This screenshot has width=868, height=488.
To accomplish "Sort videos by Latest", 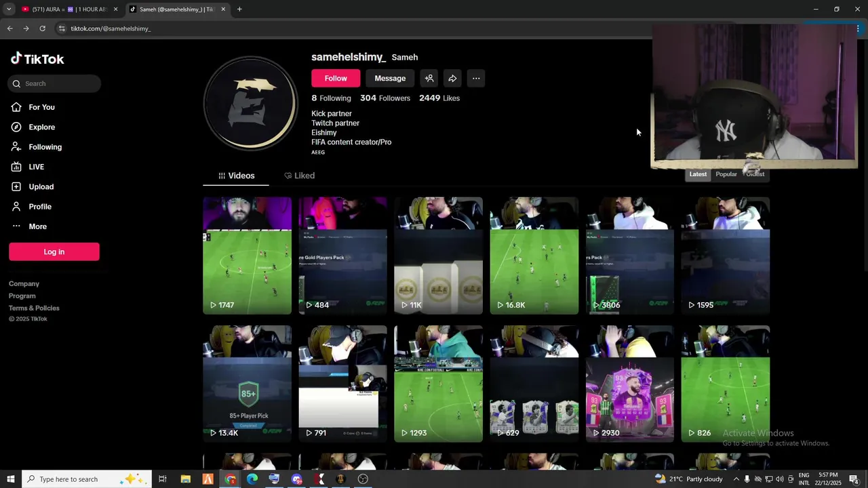I will (698, 175).
